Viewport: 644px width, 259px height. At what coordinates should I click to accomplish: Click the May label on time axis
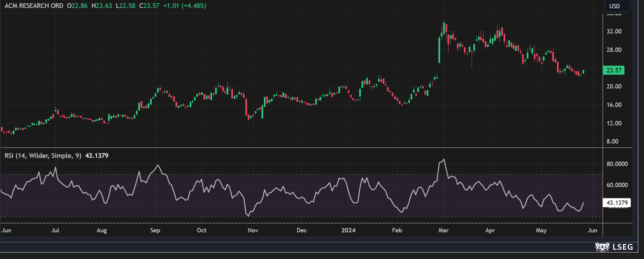coord(541,230)
